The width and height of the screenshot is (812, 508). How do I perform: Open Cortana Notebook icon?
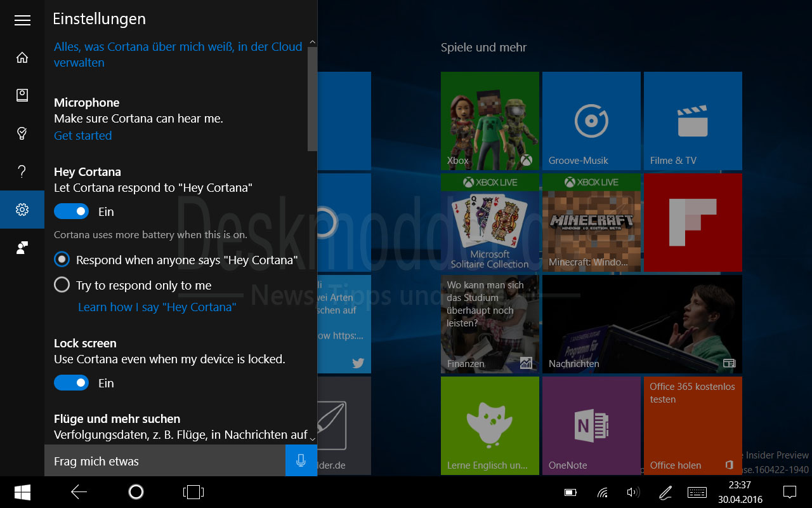(x=22, y=95)
